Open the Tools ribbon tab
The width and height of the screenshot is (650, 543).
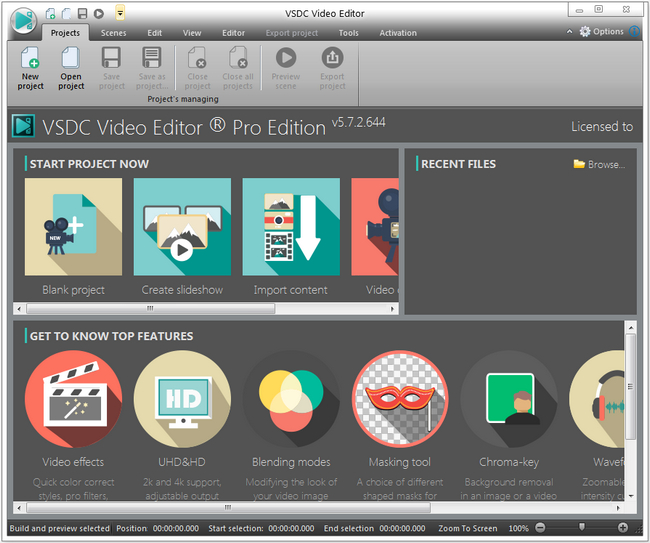pyautogui.click(x=348, y=33)
